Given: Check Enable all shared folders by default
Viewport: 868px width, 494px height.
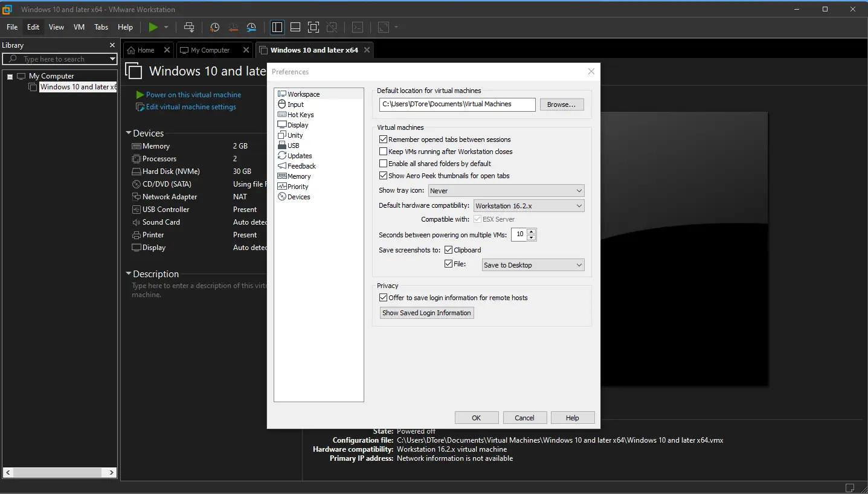Looking at the screenshot, I should [x=383, y=164].
